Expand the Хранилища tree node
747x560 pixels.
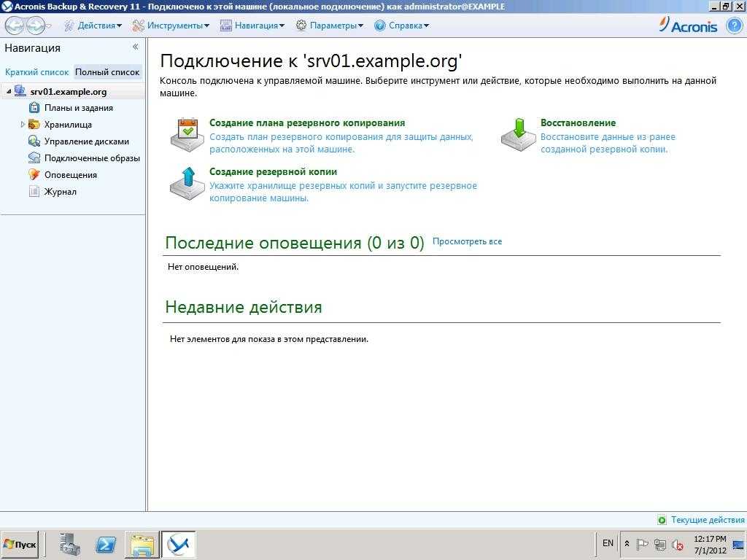click(x=23, y=125)
